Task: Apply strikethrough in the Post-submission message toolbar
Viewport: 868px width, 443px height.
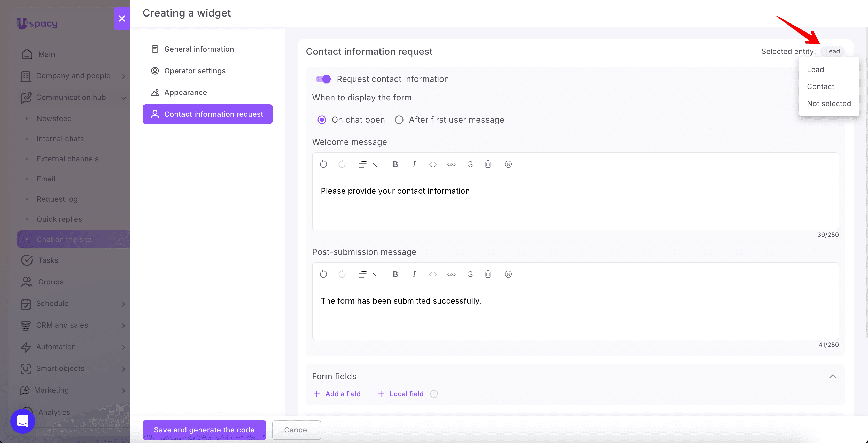Action: [x=470, y=274]
